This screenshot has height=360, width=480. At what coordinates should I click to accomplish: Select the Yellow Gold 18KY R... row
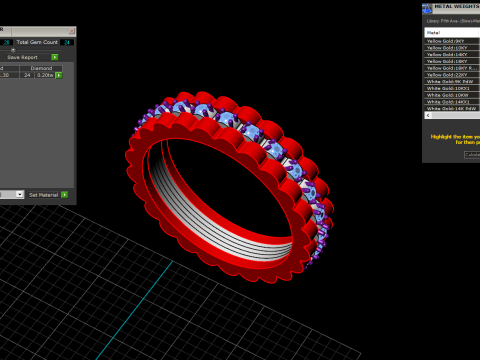click(452, 68)
